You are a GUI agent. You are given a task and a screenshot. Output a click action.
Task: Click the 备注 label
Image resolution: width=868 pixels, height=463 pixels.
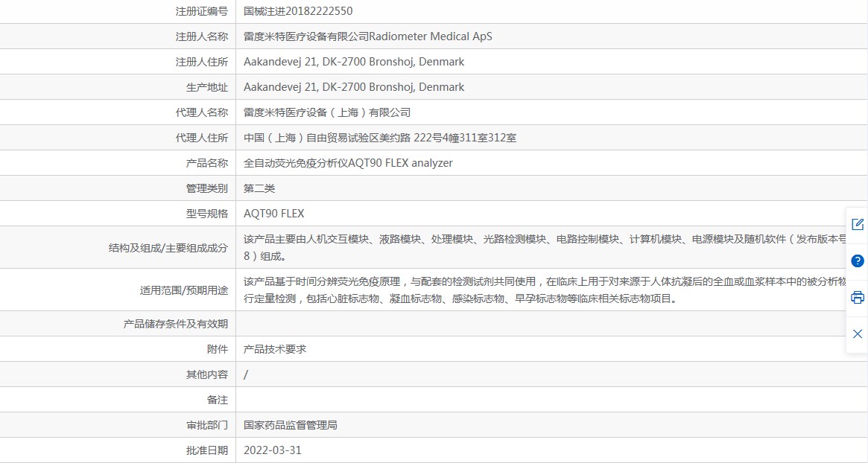coord(218,400)
